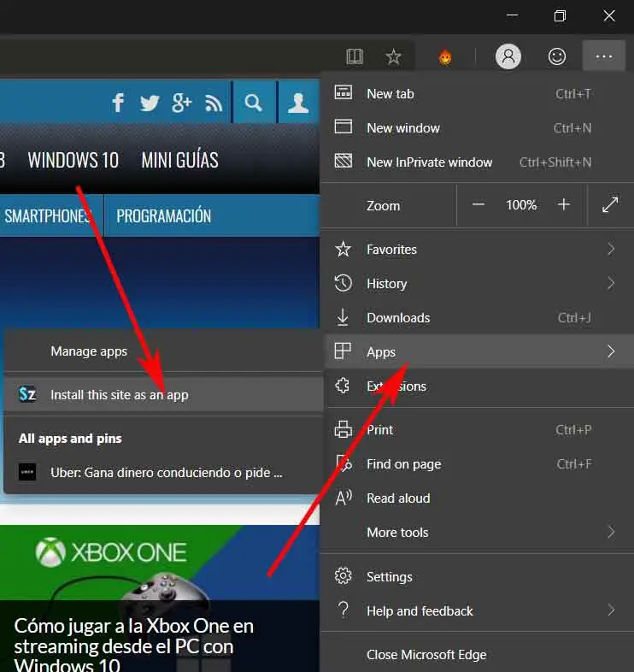
Task: Click the Apps grid icon
Action: (343, 351)
